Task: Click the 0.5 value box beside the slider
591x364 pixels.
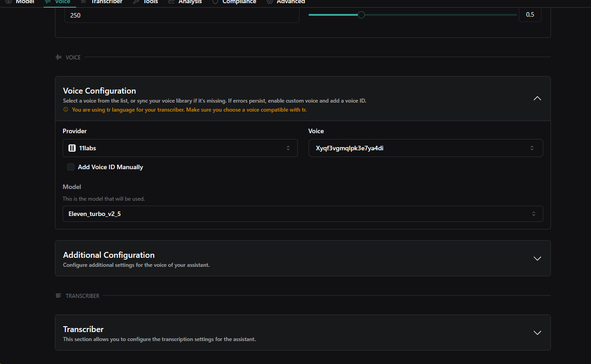Action: (530, 15)
